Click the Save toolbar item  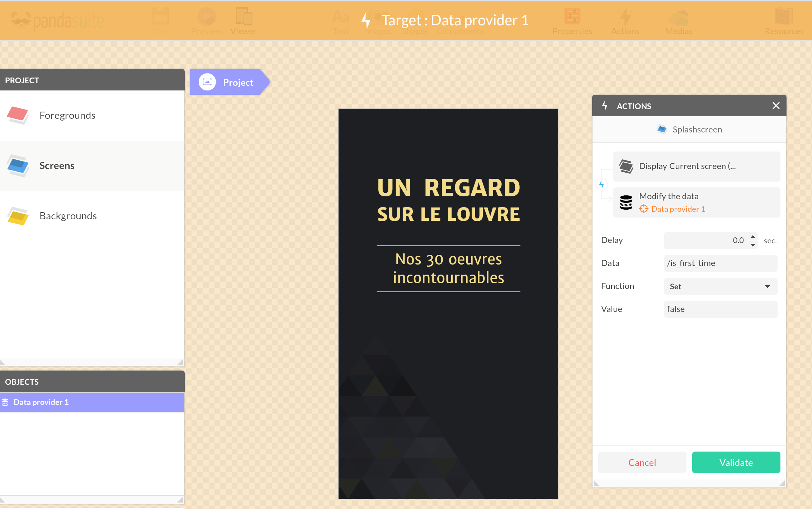pos(161,21)
